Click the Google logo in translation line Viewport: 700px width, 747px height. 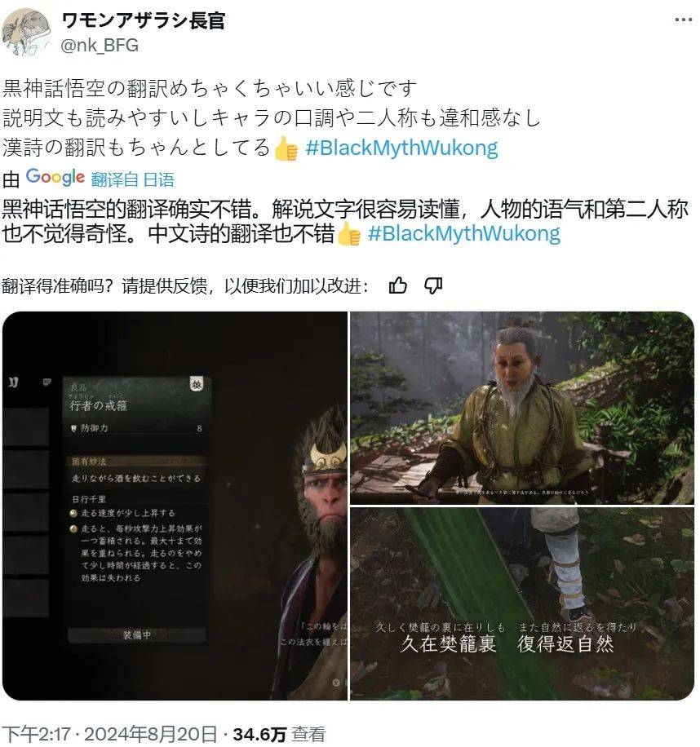click(55, 177)
